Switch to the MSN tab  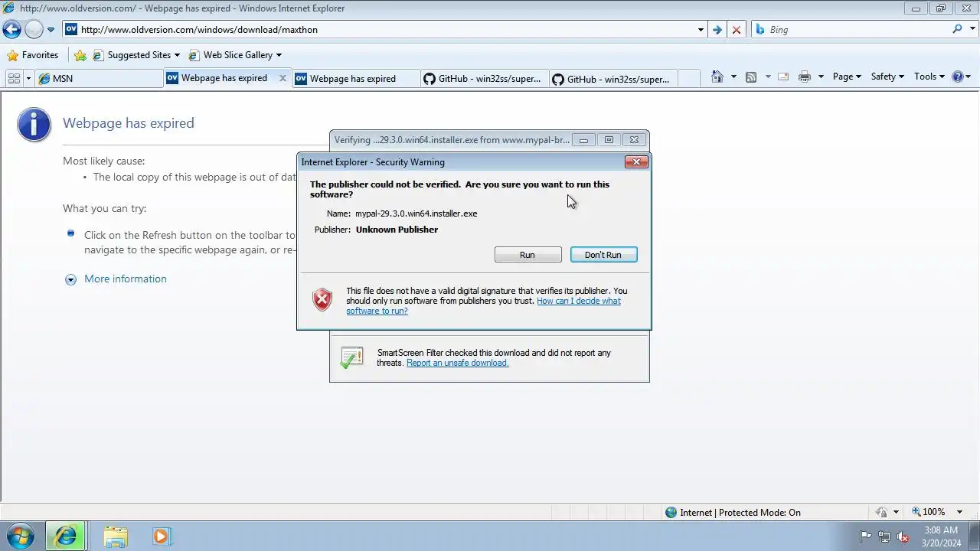tap(99, 78)
